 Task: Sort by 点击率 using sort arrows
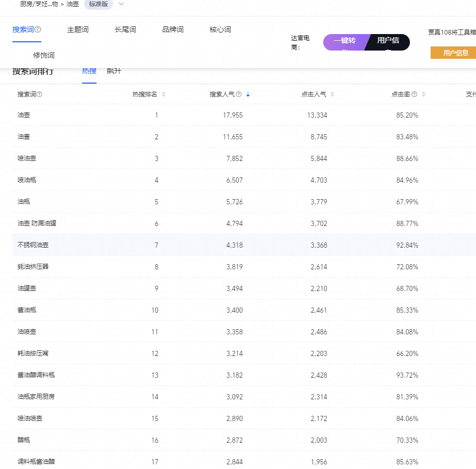point(423,94)
